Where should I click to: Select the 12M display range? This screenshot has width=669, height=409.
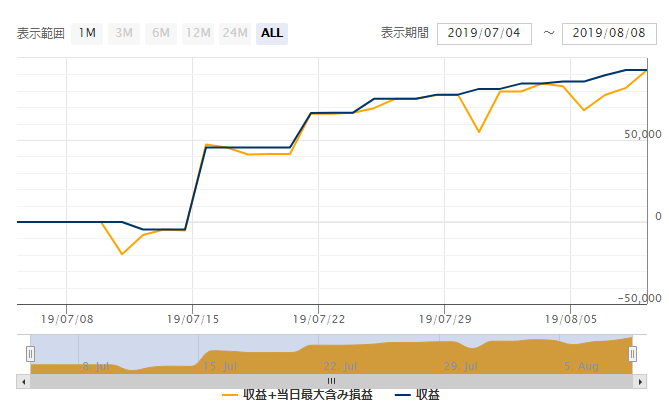click(x=198, y=34)
